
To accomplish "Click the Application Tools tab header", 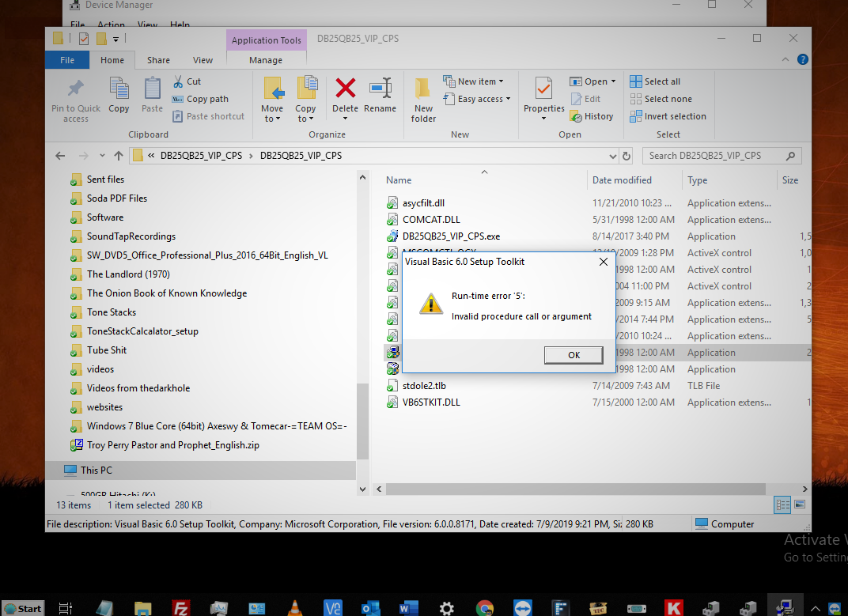I will pos(267,40).
